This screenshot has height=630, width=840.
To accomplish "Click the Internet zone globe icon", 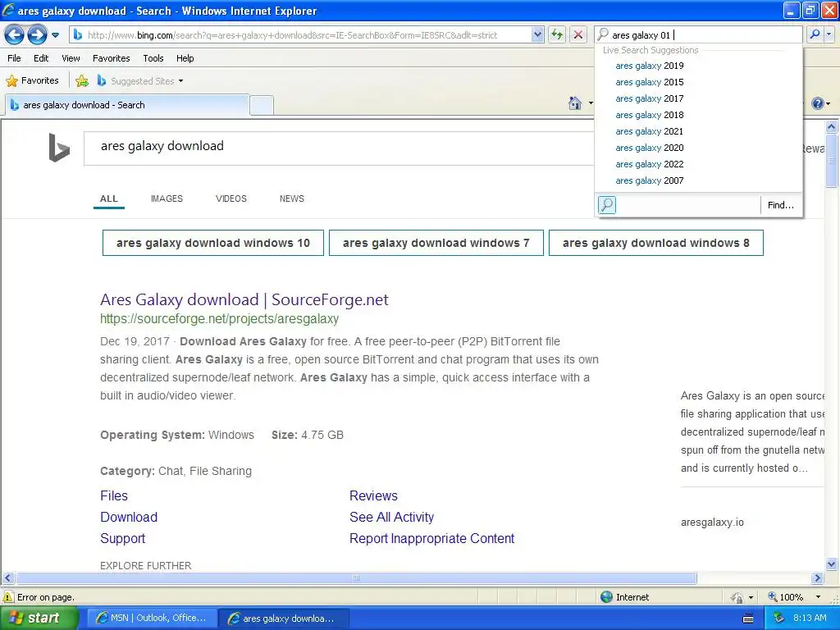I will click(x=606, y=597).
